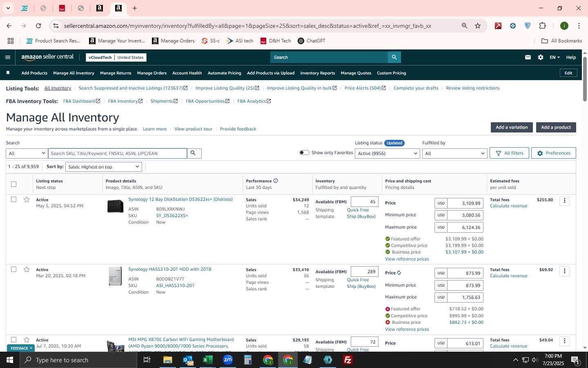Click the Add a variation button
The width and height of the screenshot is (588, 368).
512,127
